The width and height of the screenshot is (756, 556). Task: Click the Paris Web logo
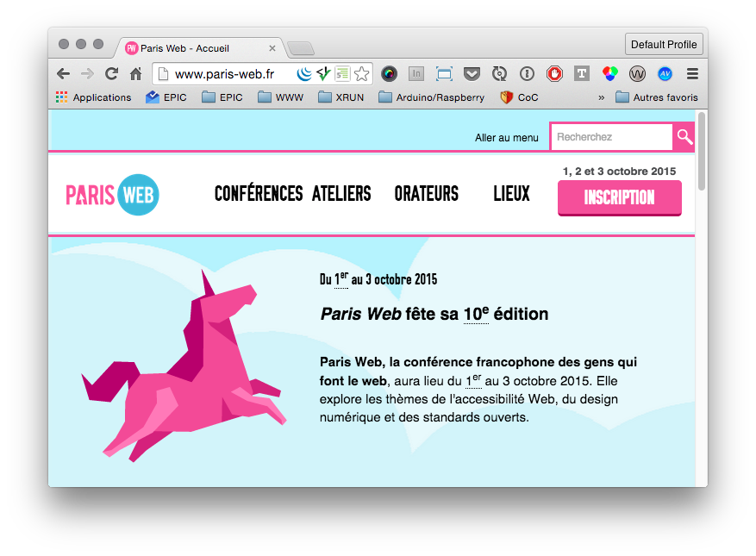[x=112, y=195]
